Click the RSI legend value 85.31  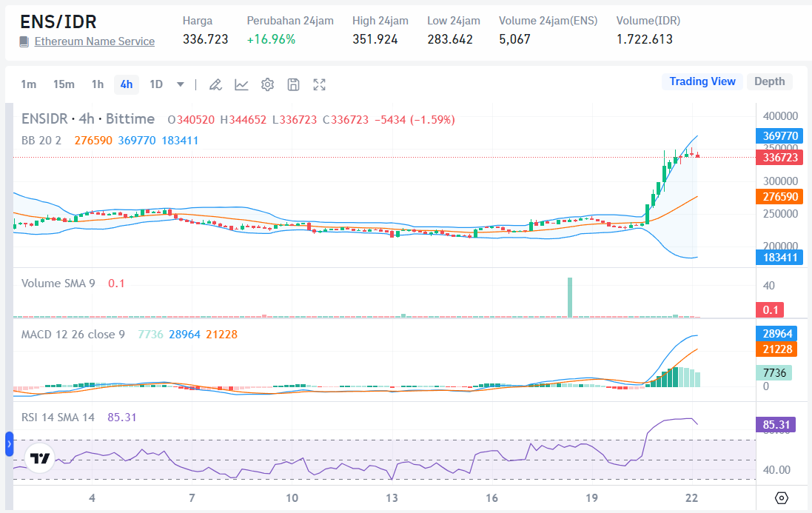pos(121,418)
